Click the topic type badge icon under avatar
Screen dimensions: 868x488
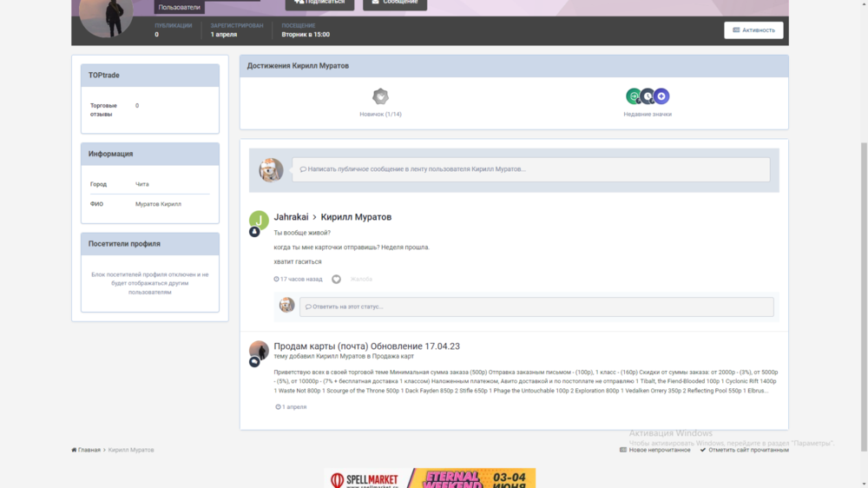[254, 362]
